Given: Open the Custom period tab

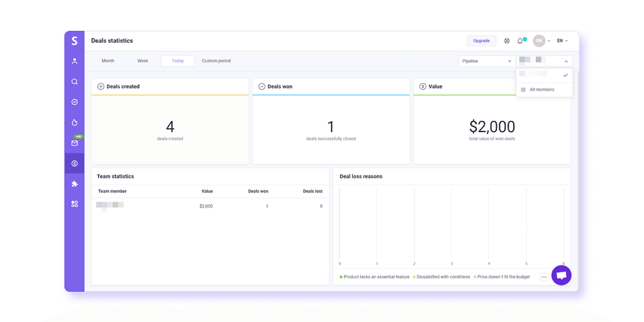Looking at the screenshot, I should [216, 61].
